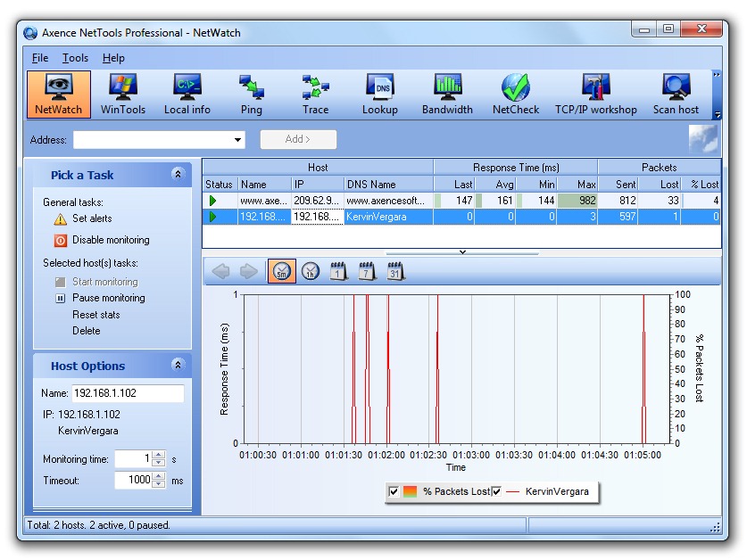The height and width of the screenshot is (560, 747).
Task: Open the DNS Lookup tool
Action: pyautogui.click(x=379, y=95)
